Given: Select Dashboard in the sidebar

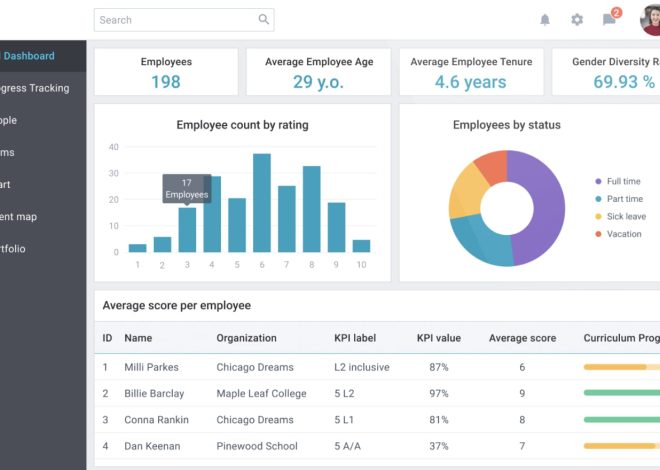Looking at the screenshot, I should (x=43, y=56).
